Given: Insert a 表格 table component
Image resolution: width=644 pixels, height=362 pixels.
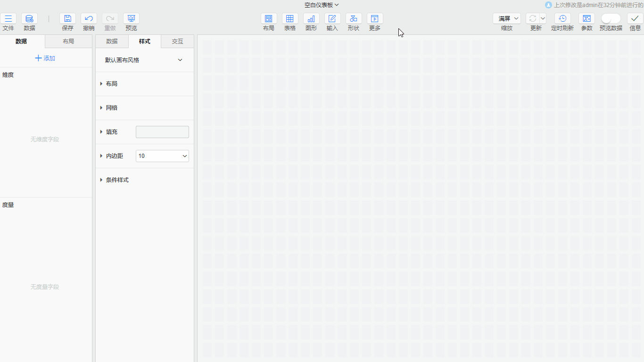Looking at the screenshot, I should tap(290, 19).
